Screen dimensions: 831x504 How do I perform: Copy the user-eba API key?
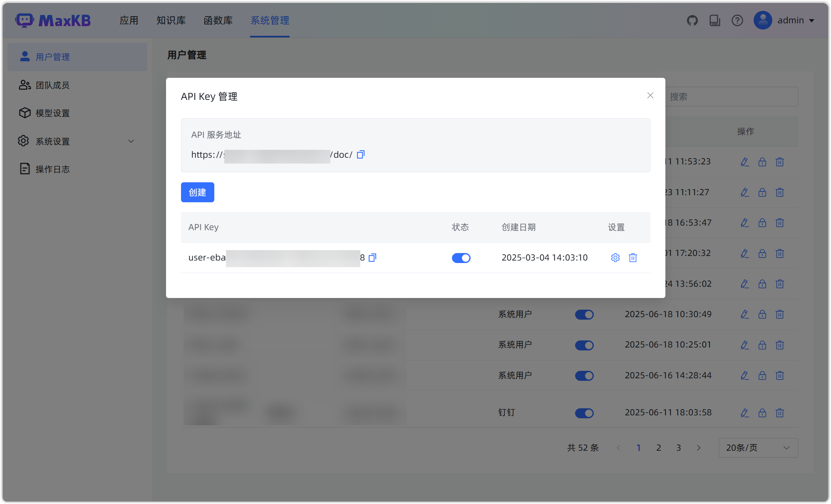pyautogui.click(x=372, y=258)
